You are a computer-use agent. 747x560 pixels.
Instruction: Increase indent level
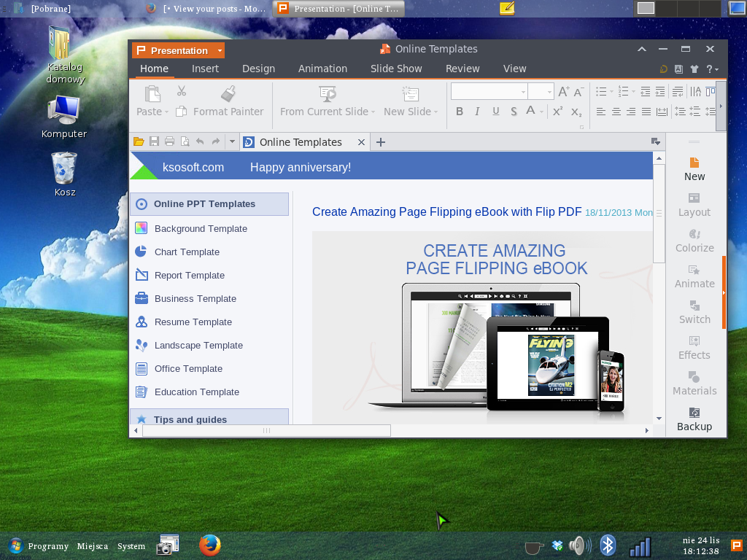[659, 91]
